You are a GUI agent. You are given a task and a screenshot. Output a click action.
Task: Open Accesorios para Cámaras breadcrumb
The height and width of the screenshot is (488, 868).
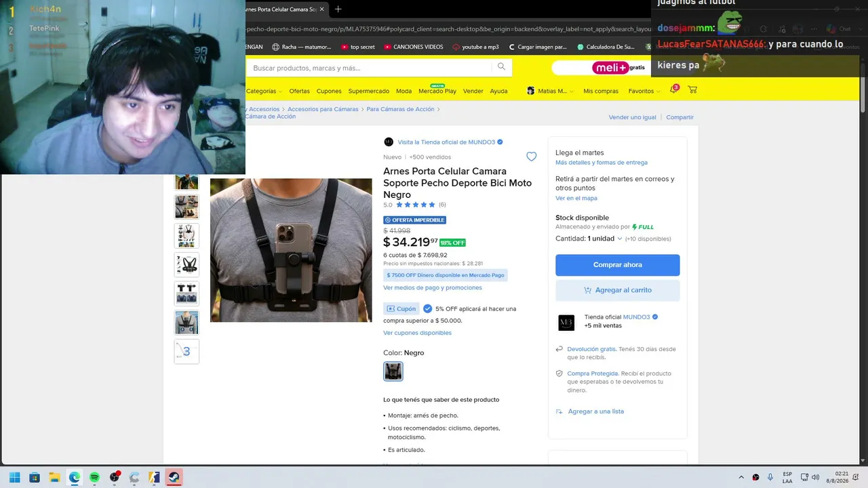click(323, 109)
